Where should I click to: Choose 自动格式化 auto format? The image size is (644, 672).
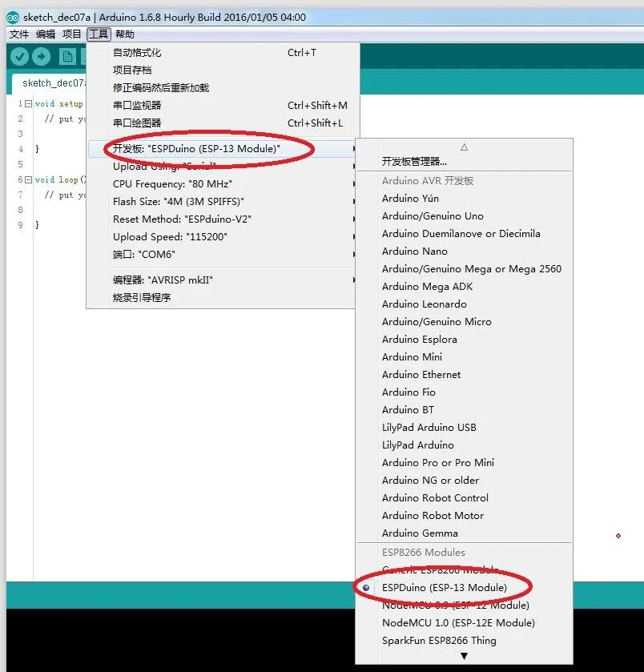coord(223,53)
